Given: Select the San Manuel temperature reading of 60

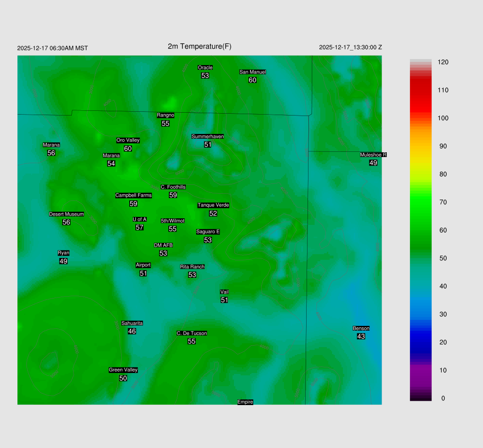Looking at the screenshot, I should 252,80.
